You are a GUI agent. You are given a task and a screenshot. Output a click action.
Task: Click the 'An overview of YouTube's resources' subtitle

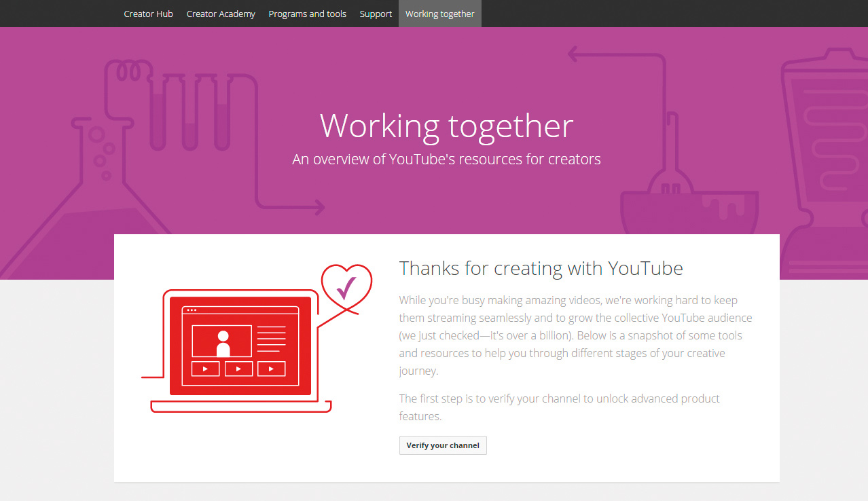click(x=446, y=160)
